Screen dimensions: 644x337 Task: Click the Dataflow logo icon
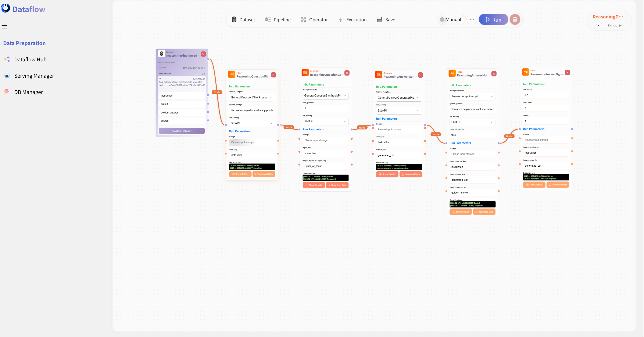[x=6, y=8]
